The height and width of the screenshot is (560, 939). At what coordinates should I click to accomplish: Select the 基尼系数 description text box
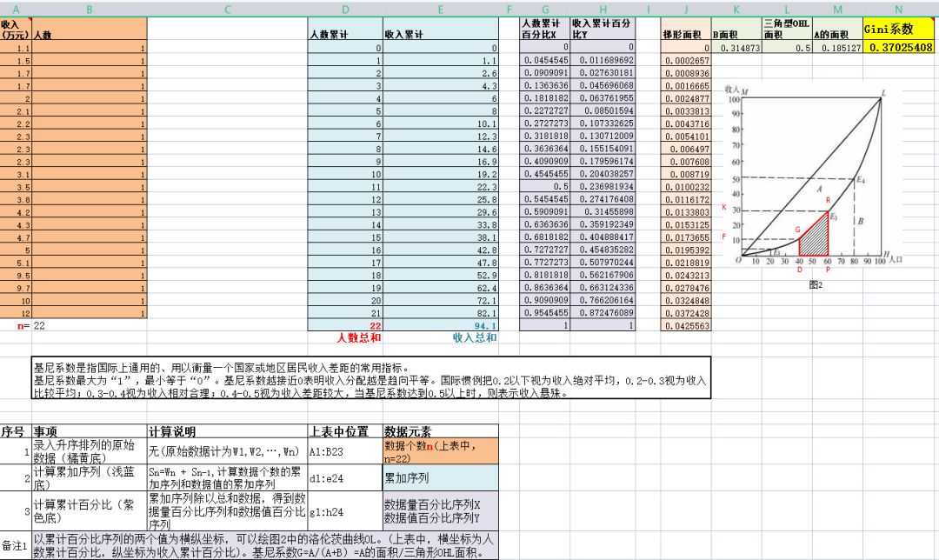click(371, 377)
